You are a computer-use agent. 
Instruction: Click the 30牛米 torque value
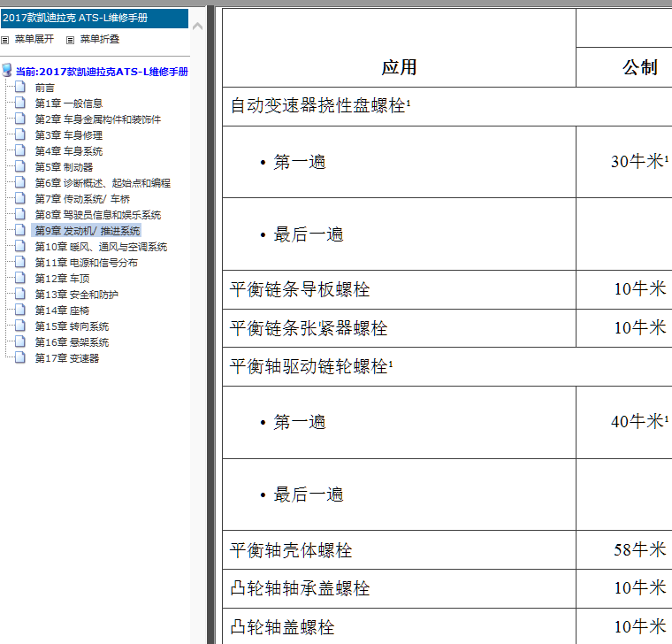(x=639, y=162)
